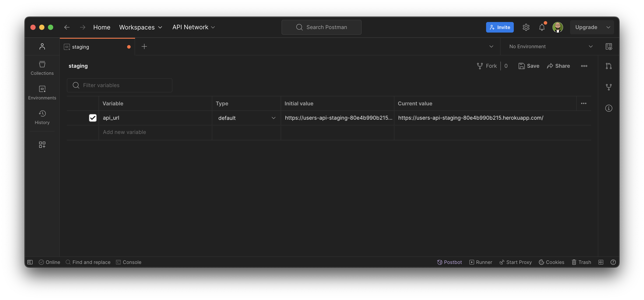Viewport: 644px width, 300px height.
Task: Expand the No Environment selector
Action: pos(548,46)
